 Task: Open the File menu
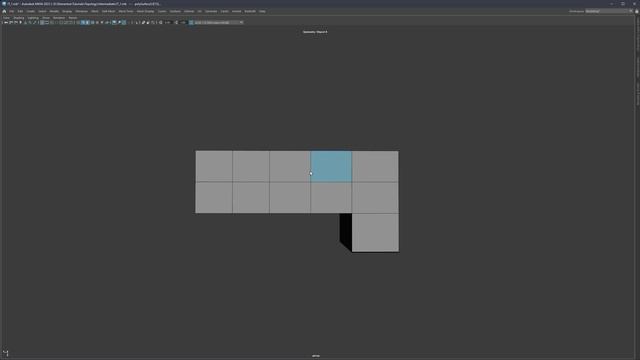pyautogui.click(x=11, y=11)
